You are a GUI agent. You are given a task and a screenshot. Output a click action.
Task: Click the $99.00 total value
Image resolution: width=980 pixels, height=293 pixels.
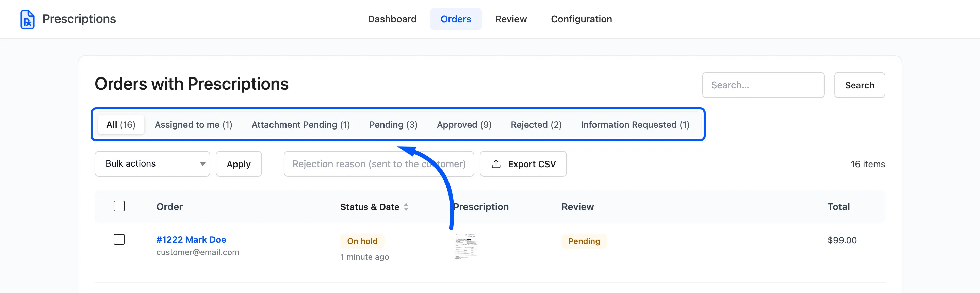(x=842, y=240)
